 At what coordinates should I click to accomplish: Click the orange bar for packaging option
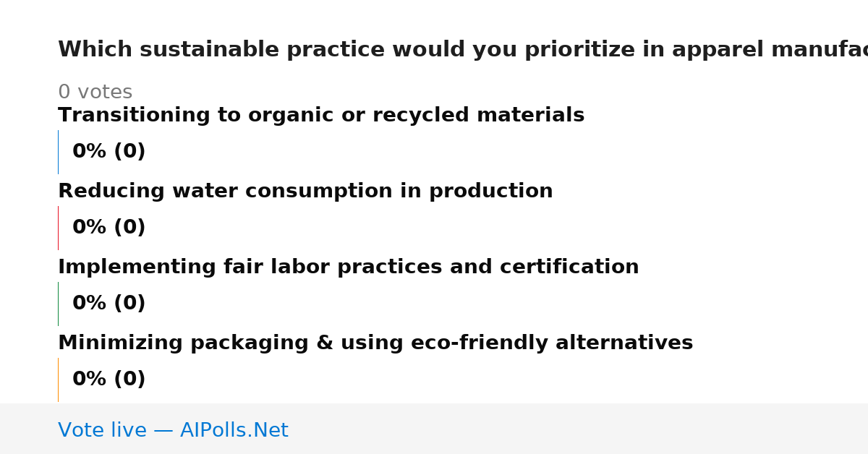[x=58, y=380]
